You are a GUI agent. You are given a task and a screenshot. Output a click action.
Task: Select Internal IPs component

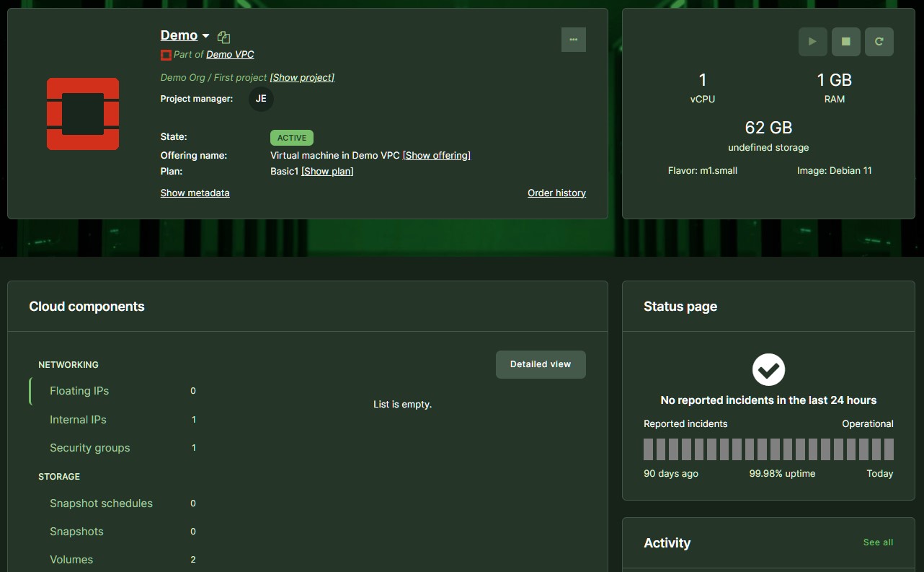tap(78, 420)
